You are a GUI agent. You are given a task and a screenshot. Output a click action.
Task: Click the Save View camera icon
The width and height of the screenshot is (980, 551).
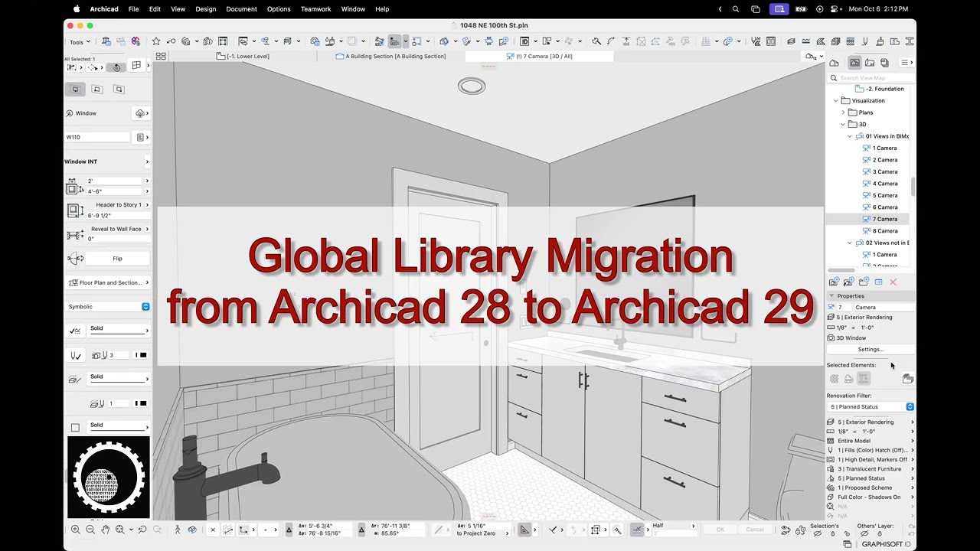(x=834, y=282)
